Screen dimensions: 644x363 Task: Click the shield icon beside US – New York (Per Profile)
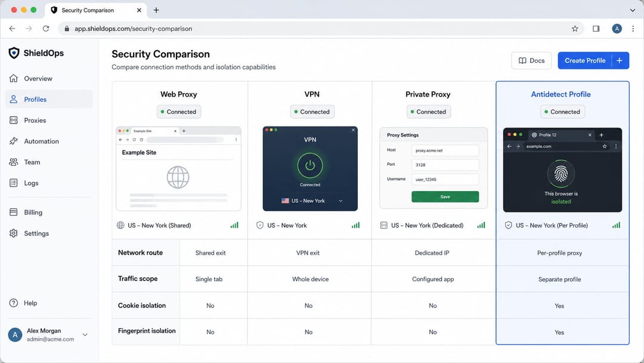(x=509, y=225)
